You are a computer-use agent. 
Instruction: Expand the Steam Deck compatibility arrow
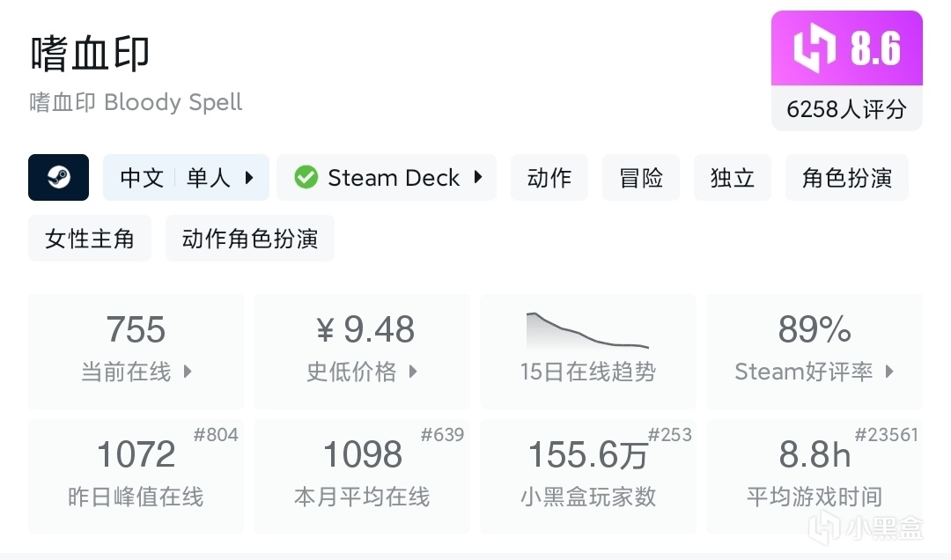point(478,177)
